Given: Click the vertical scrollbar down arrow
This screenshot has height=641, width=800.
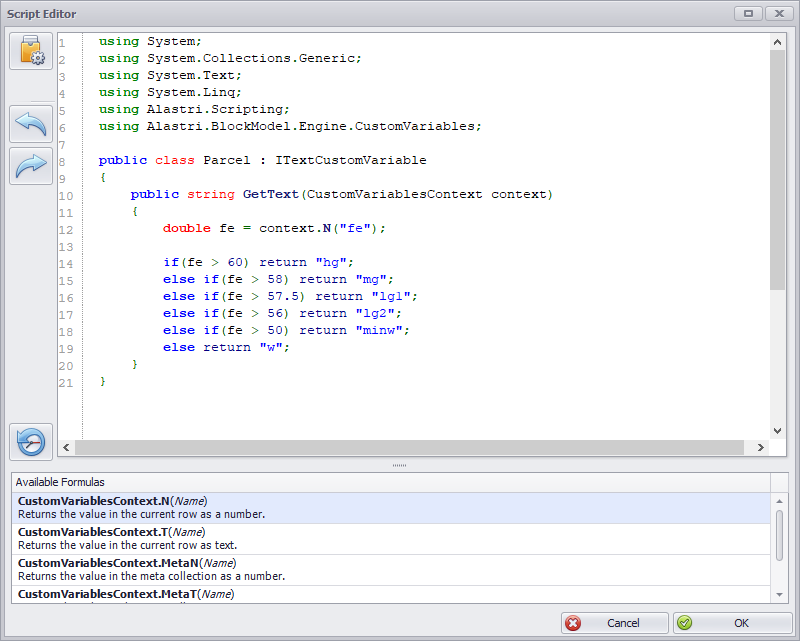Looking at the screenshot, I should coord(778,430).
